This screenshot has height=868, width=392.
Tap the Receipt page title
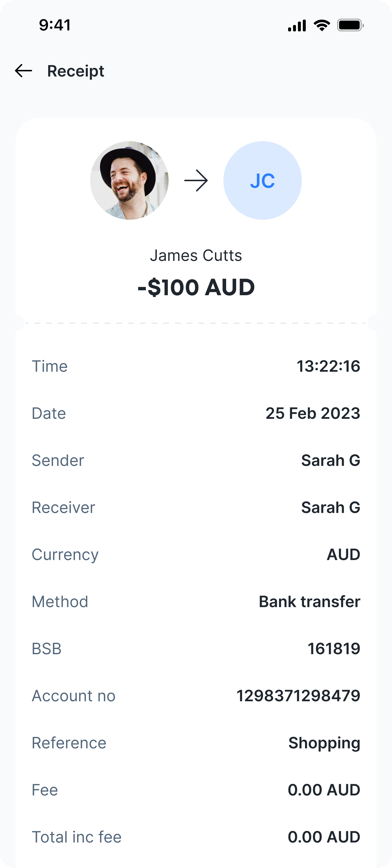tap(75, 71)
